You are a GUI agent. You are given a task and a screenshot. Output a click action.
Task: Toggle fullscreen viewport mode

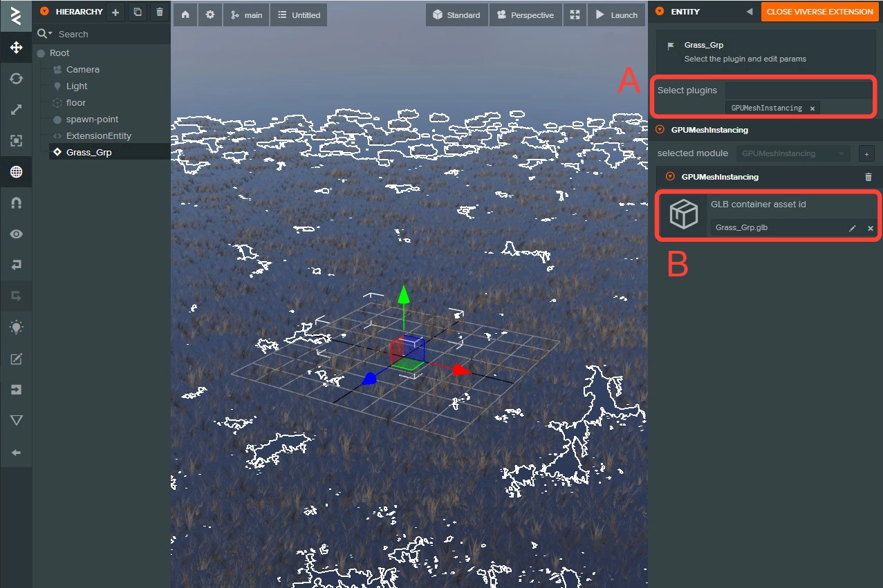(x=574, y=15)
